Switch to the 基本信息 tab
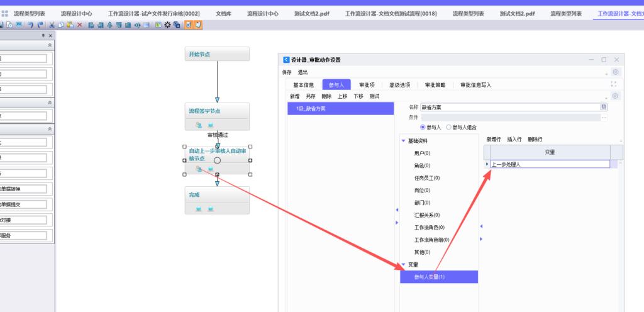 click(x=304, y=85)
